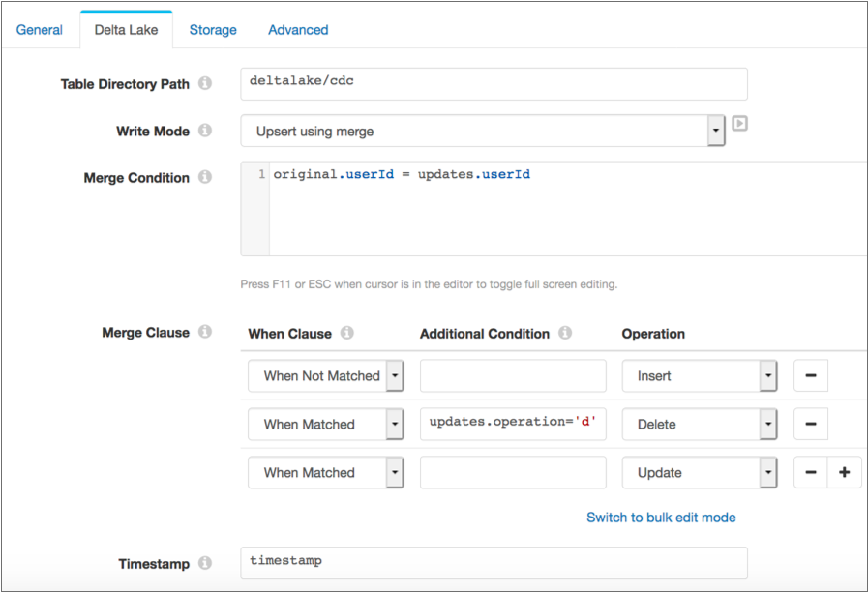
Task: Click Switch to bulk edit mode
Action: point(662,518)
